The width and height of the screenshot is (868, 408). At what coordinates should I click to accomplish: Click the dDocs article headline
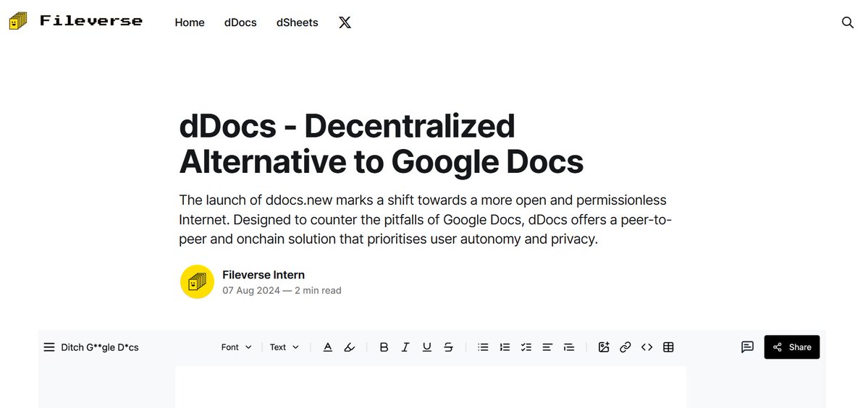382,144
